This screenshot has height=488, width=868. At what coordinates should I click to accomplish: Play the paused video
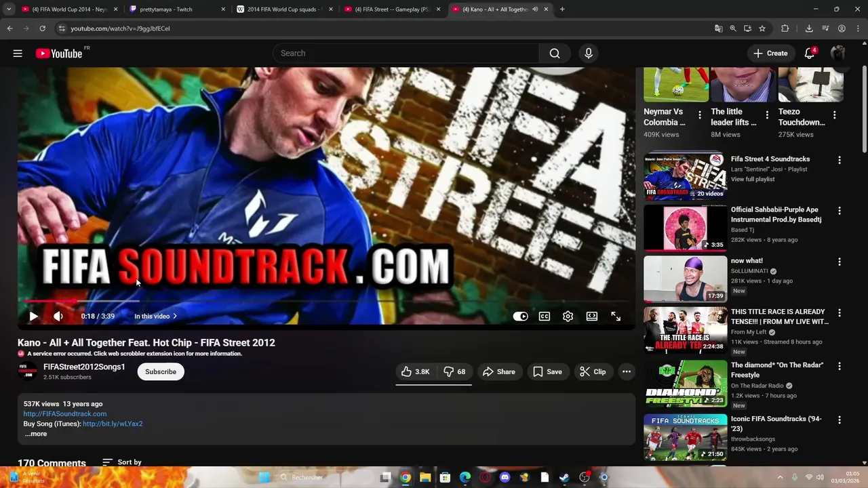click(33, 317)
